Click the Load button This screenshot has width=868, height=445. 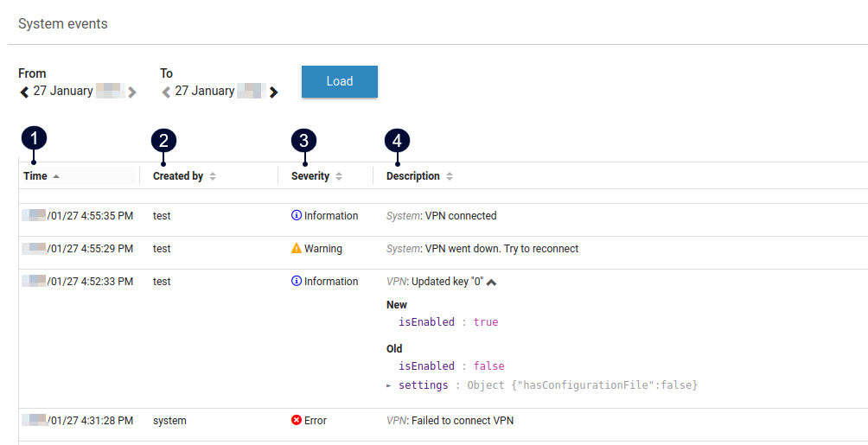click(x=339, y=81)
